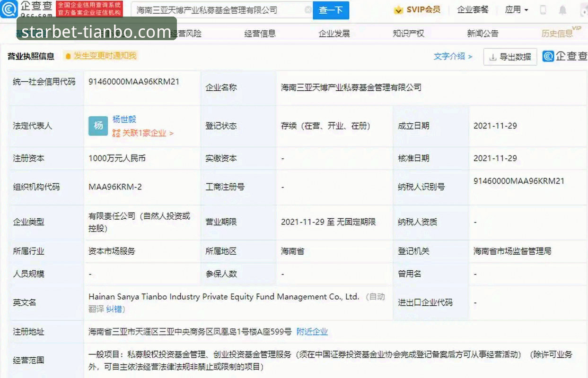Open the 附近企业 nearby companies link
Screen dimensions: 588x378
coord(312,332)
